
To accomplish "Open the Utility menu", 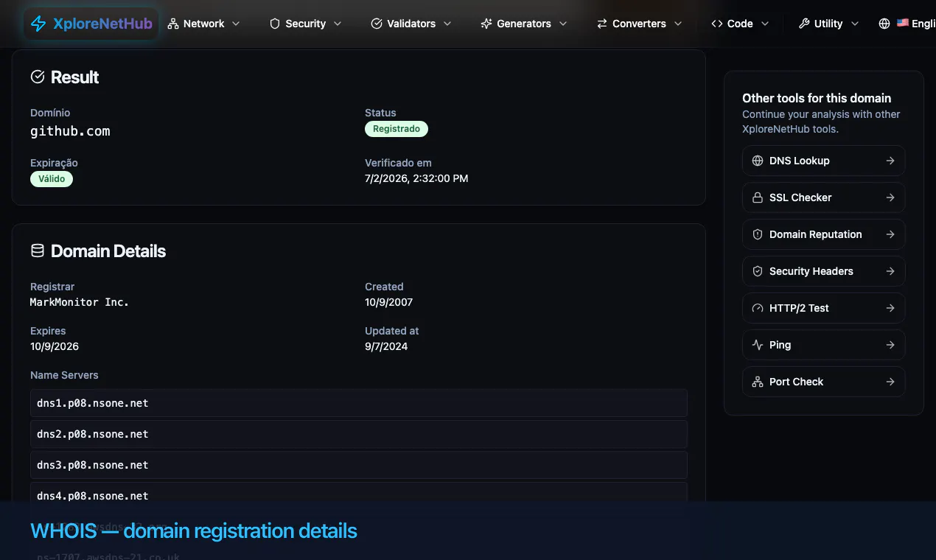I will point(829,24).
